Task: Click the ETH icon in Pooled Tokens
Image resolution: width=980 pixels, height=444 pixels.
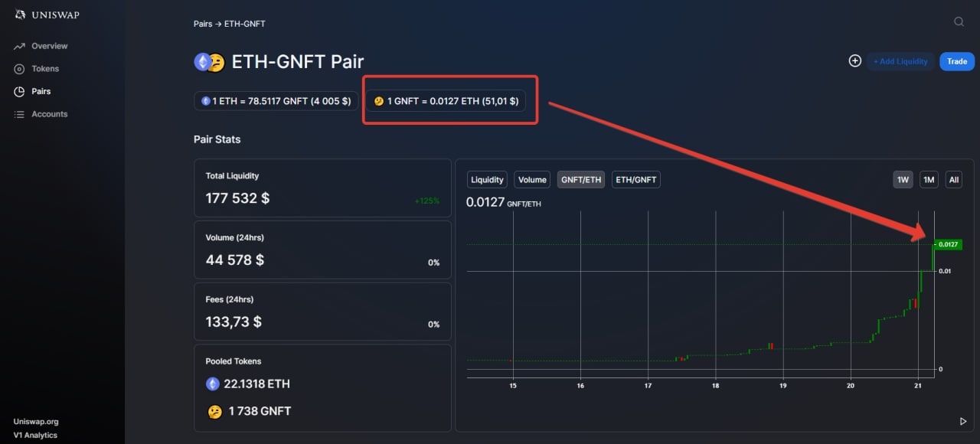Action: coord(213,384)
